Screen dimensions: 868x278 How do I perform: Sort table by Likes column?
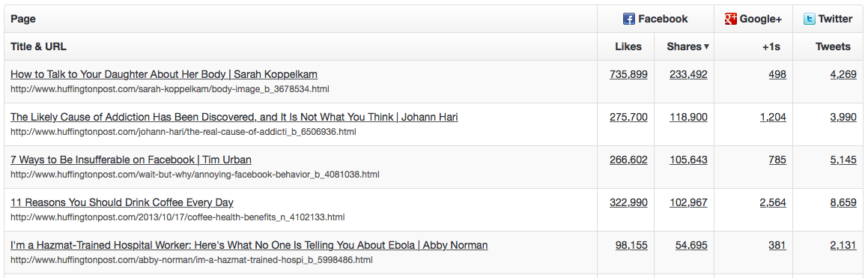point(628,46)
